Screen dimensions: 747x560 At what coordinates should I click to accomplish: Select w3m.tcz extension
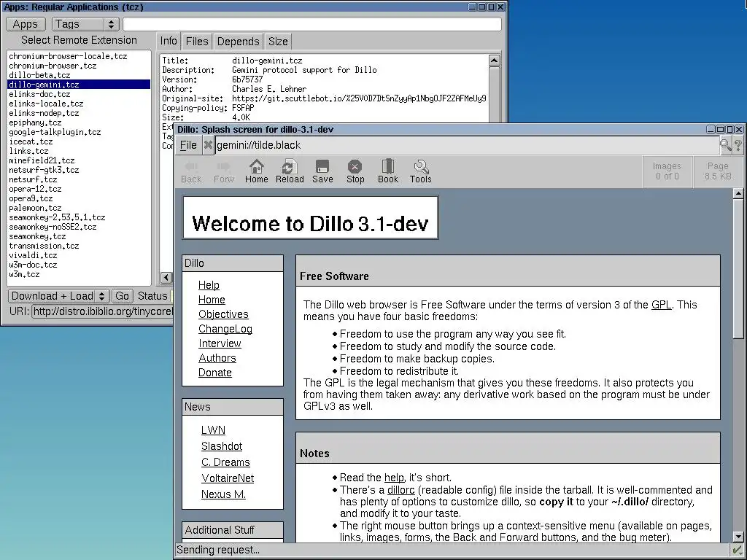[79, 274]
